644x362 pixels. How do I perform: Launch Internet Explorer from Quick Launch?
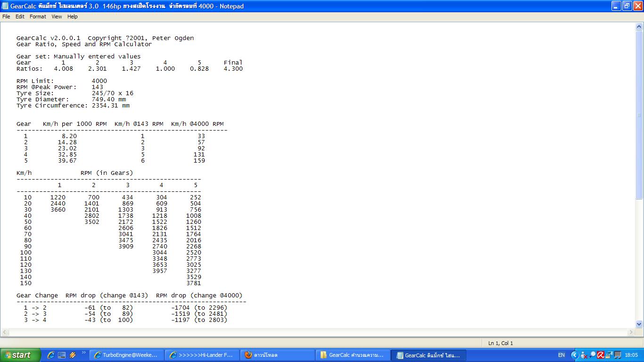(51, 355)
